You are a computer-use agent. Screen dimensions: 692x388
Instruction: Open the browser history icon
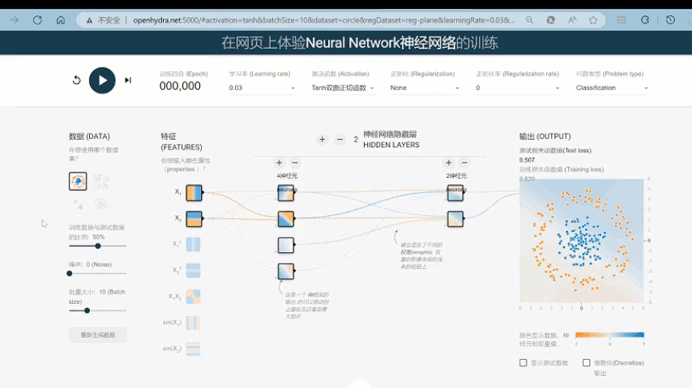pyautogui.click(x=670, y=20)
